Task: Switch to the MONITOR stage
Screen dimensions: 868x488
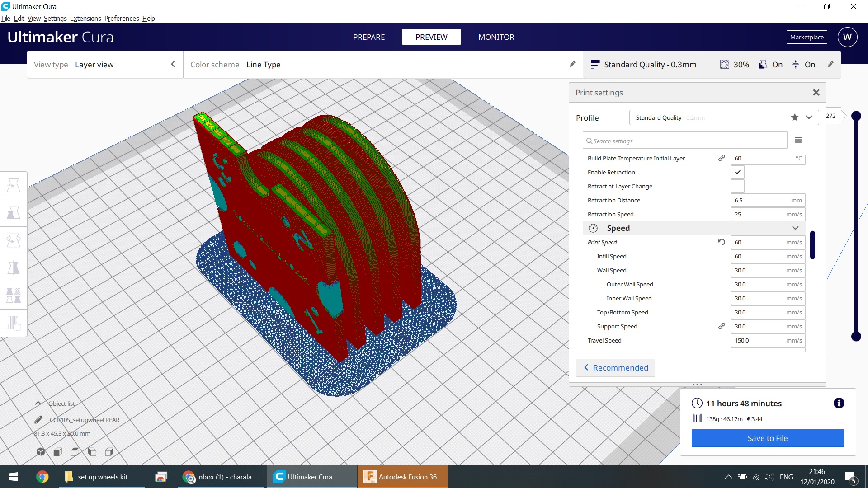Action: 496,37
